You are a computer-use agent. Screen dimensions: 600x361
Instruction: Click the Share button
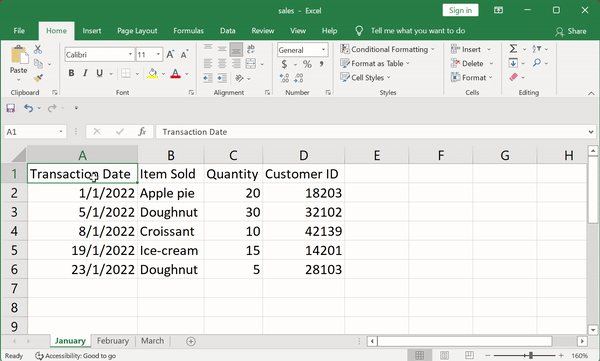tap(571, 31)
